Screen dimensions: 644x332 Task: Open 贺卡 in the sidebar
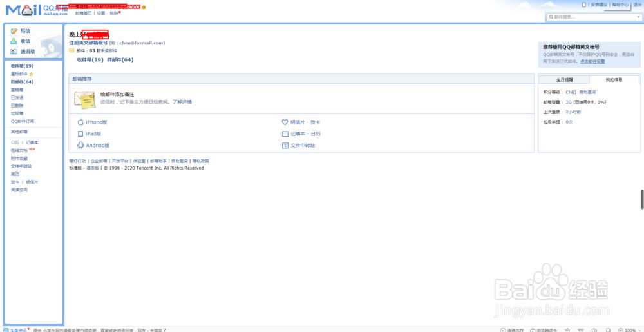pyautogui.click(x=15, y=182)
